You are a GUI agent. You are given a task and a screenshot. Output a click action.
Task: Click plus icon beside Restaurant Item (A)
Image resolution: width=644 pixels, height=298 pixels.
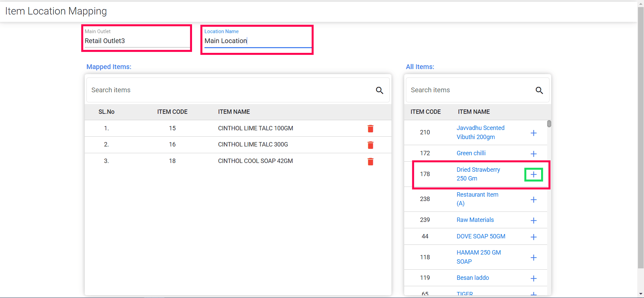533,200
